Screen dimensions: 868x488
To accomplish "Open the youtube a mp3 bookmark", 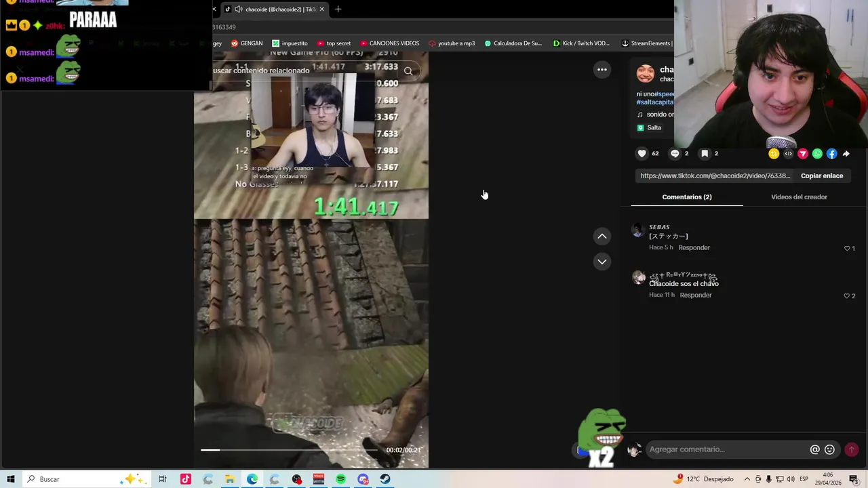I will (452, 43).
